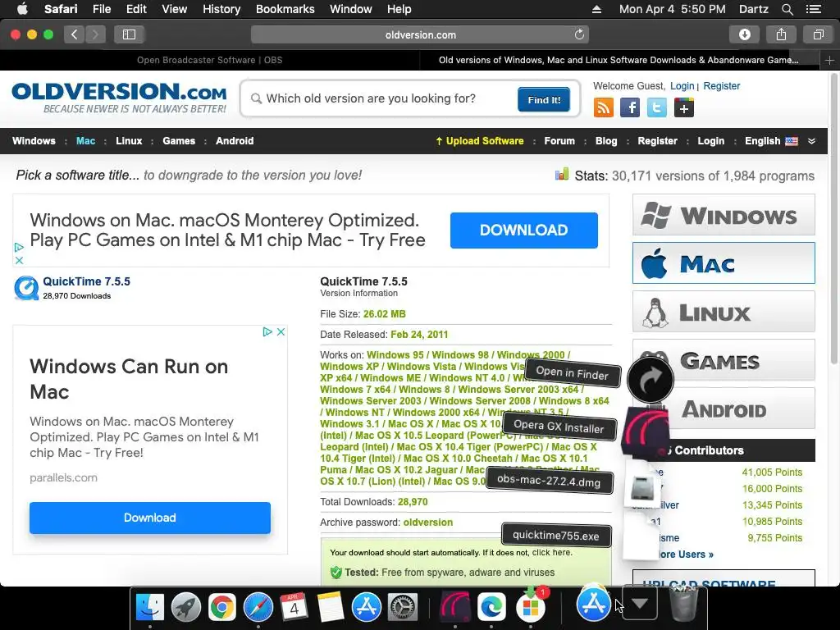Open Linux in the site nav bar
This screenshot has height=630, width=840.
[129, 141]
